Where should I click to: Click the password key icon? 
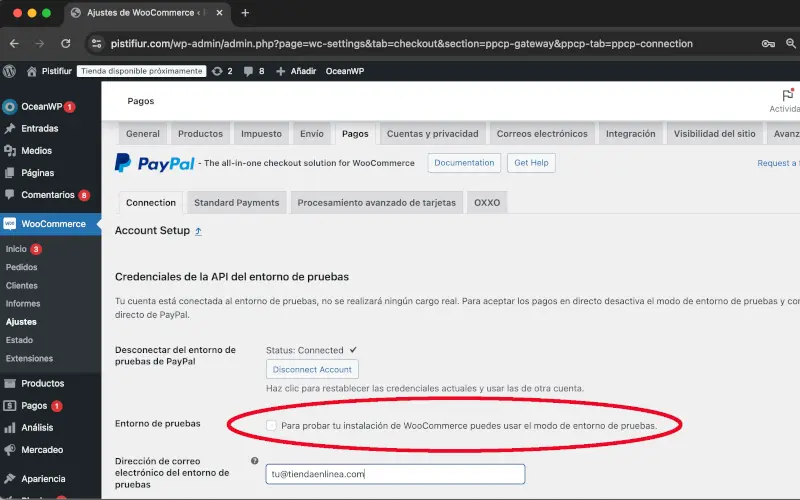pos(768,44)
